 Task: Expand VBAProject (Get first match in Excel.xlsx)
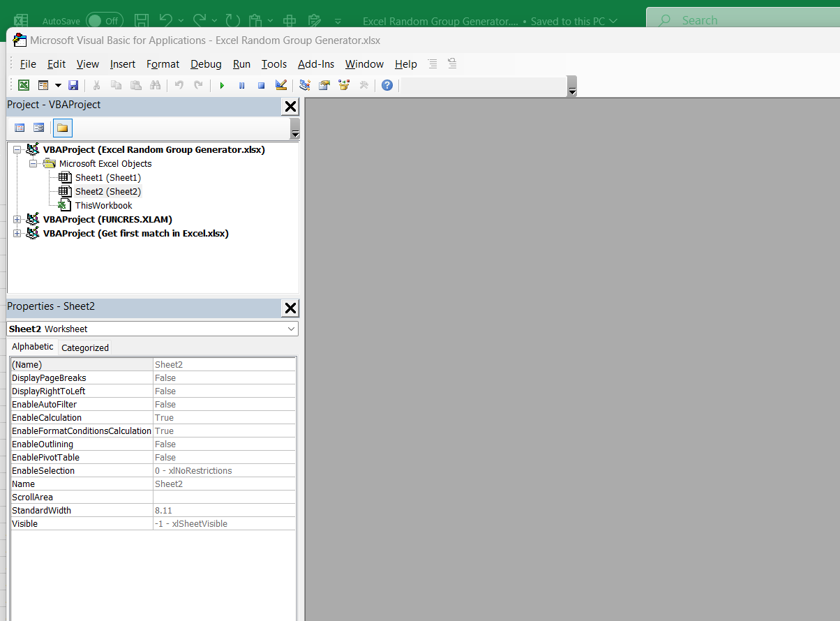(x=17, y=233)
